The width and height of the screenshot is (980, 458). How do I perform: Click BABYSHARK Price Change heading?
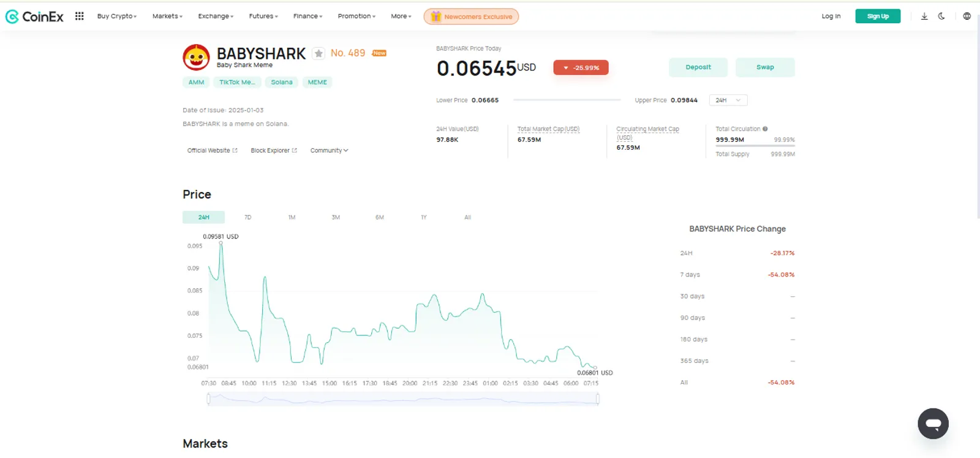(737, 229)
